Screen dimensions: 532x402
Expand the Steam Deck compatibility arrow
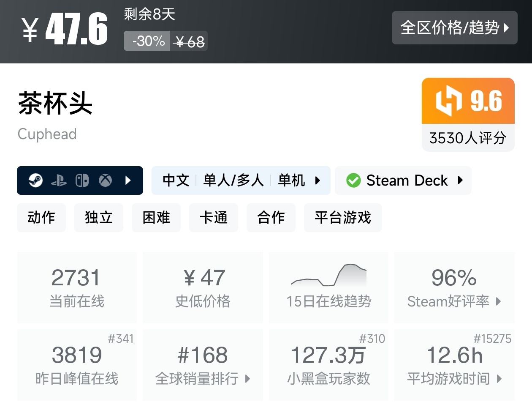pos(460,180)
